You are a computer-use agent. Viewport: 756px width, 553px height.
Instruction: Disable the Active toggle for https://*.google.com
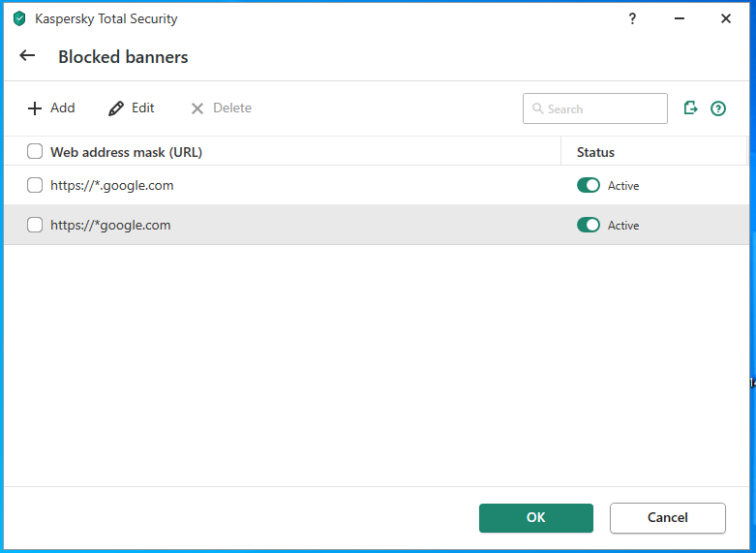point(589,185)
